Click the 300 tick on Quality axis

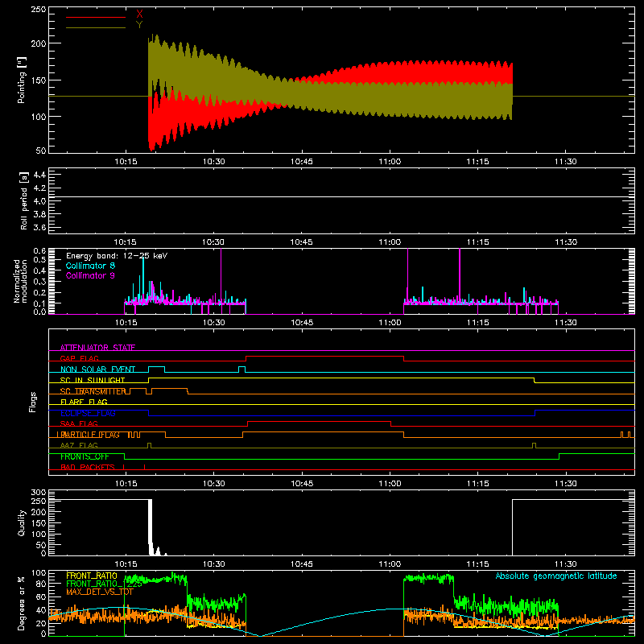click(x=39, y=492)
